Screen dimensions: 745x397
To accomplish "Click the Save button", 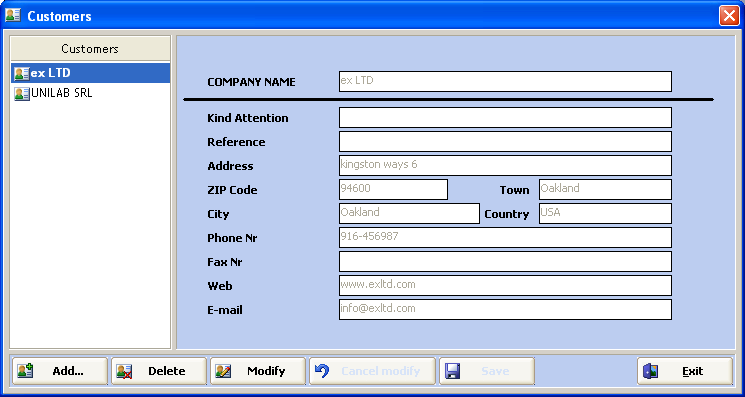I will (487, 371).
